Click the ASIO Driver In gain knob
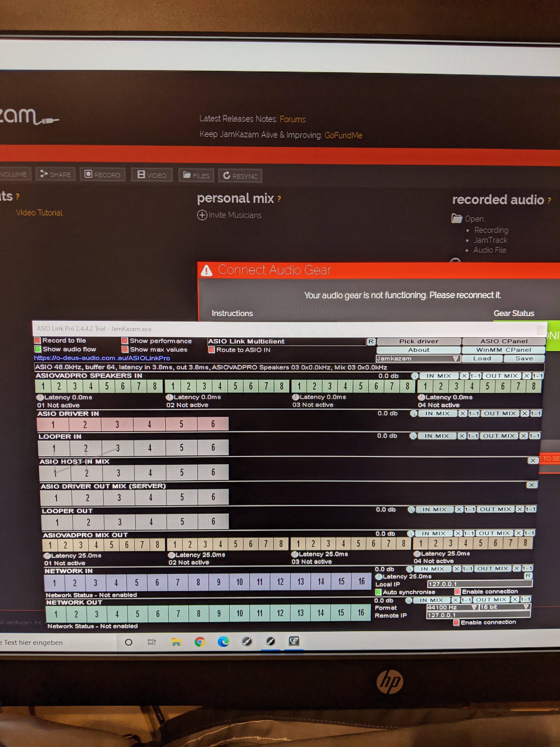The width and height of the screenshot is (560, 747). 414,414
